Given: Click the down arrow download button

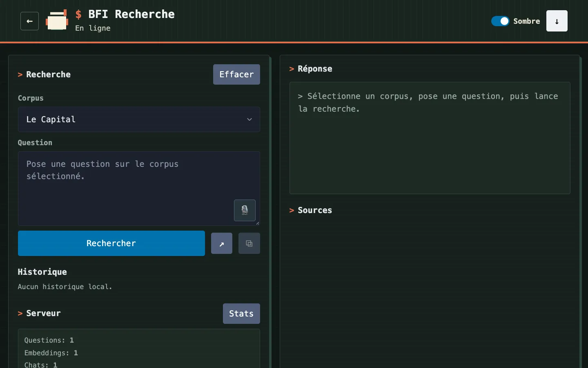Looking at the screenshot, I should click(x=557, y=21).
